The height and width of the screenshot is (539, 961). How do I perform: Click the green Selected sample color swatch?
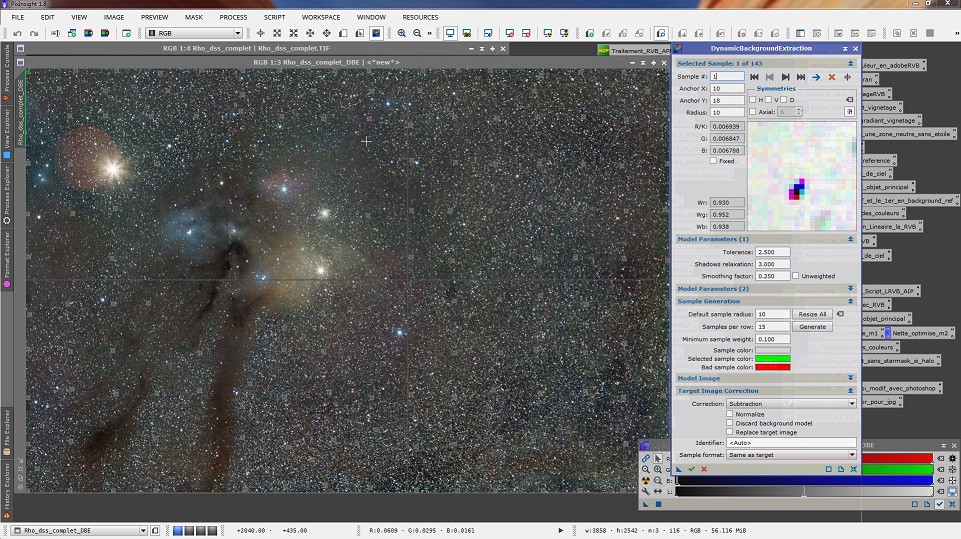(x=773, y=358)
